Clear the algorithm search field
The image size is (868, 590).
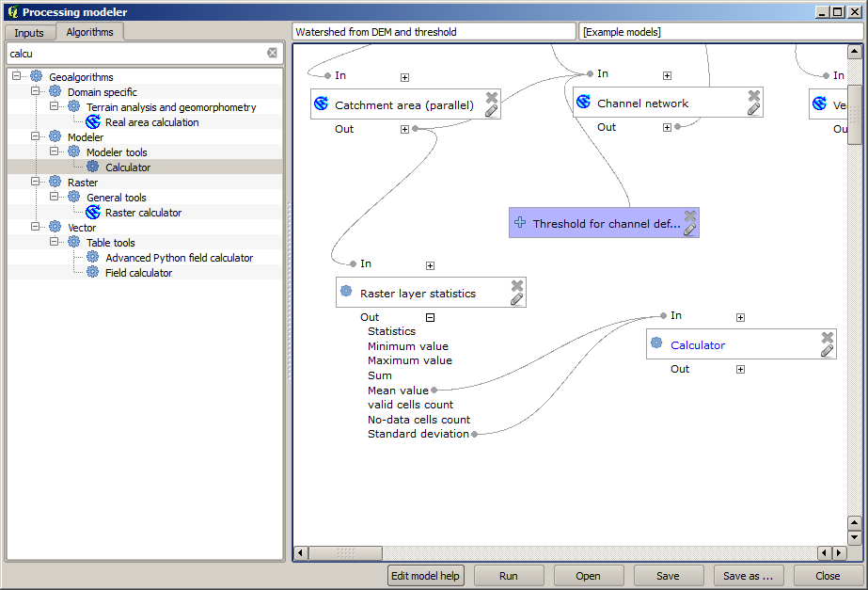pos(272,53)
